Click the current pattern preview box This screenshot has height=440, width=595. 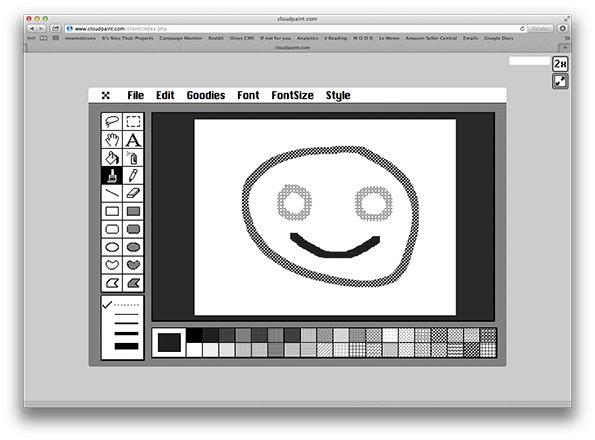[x=169, y=343]
